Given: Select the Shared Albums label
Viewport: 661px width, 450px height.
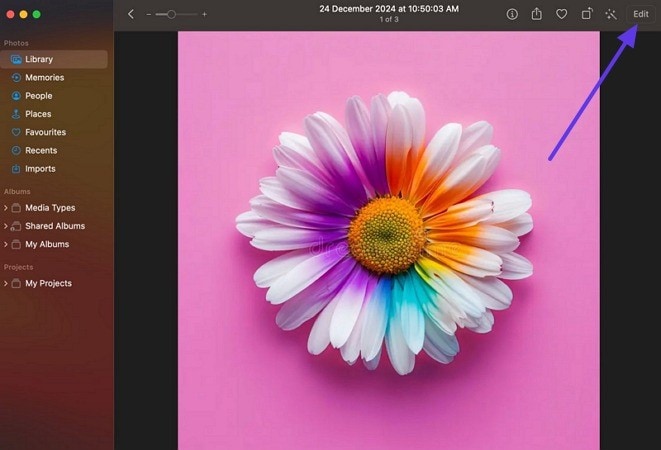Looking at the screenshot, I should coord(55,226).
